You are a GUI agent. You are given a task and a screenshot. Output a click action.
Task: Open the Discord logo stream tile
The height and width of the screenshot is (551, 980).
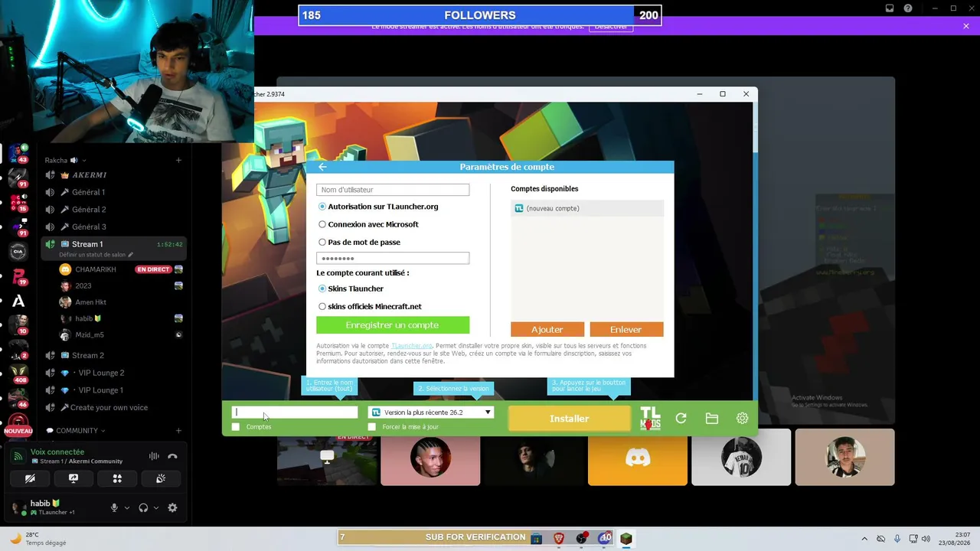pos(638,458)
